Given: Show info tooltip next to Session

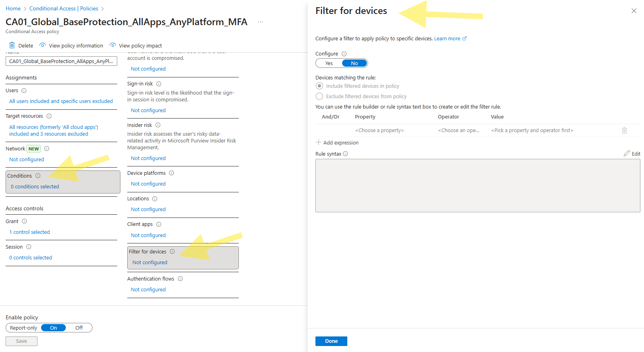Looking at the screenshot, I should tap(29, 247).
